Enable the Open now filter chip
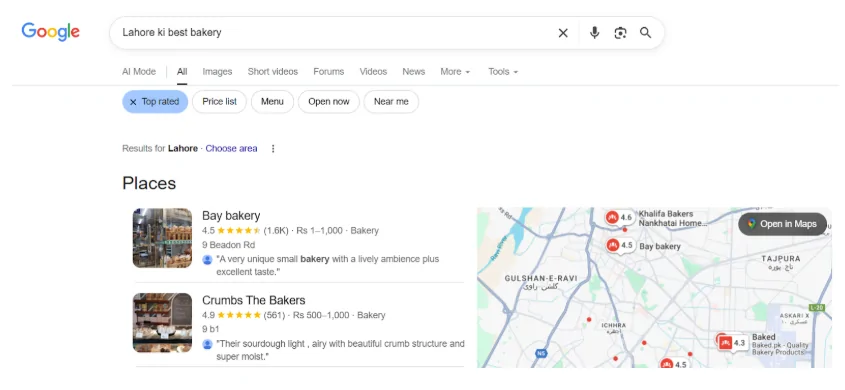Viewport: 845px width, 390px height. pos(329,102)
